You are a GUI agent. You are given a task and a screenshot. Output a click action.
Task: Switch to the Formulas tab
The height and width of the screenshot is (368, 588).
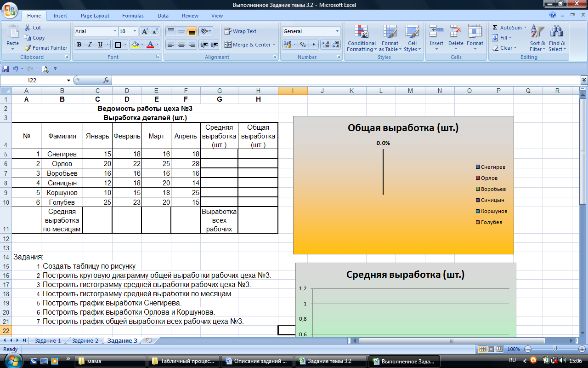[133, 16]
